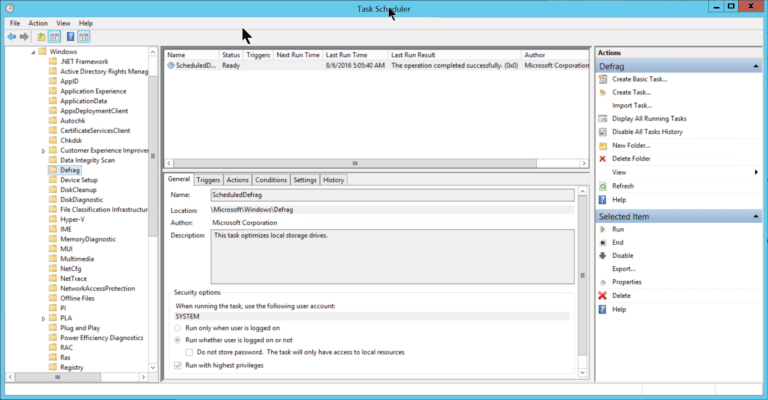This screenshot has height=400, width=768.
Task: Collapse the Windows tree node
Action: 33,52
